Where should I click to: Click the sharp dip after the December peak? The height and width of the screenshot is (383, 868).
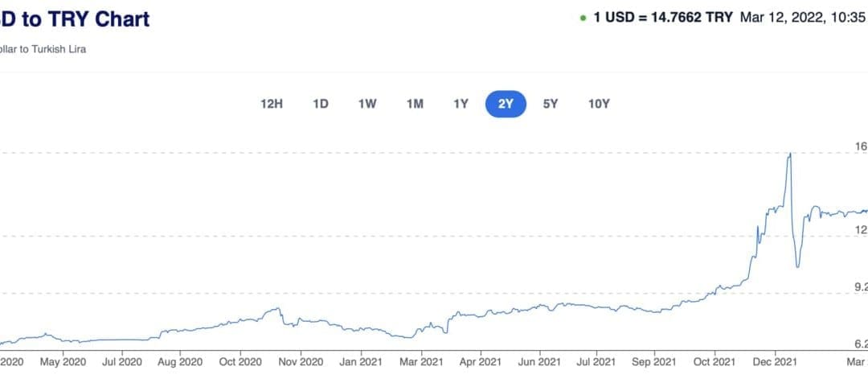(x=797, y=266)
